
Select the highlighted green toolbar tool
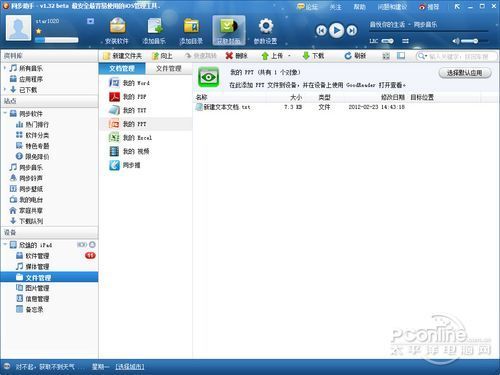pyautogui.click(x=229, y=31)
